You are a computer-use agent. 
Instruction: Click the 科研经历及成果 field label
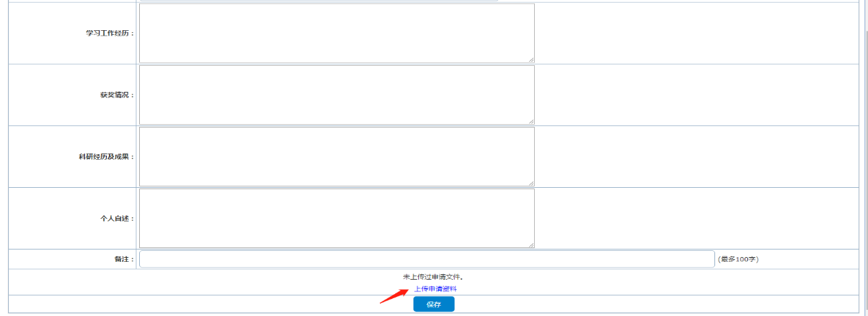tap(107, 156)
